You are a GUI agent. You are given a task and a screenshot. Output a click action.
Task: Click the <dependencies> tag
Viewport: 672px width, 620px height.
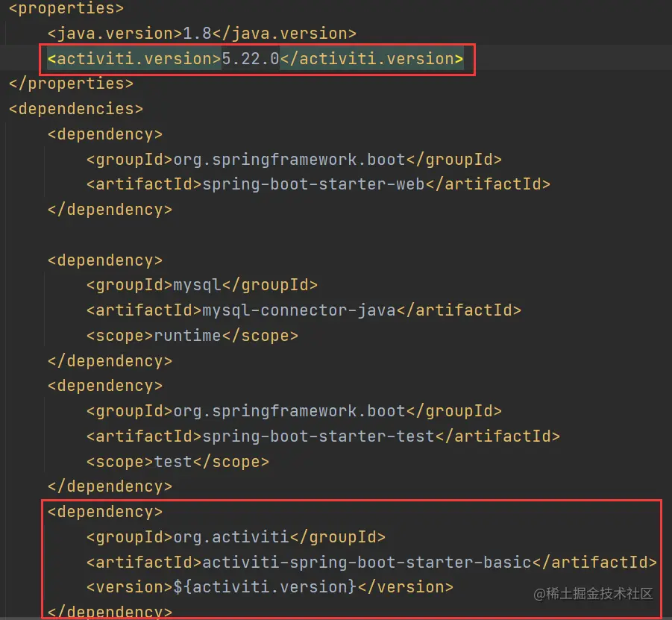click(75, 109)
